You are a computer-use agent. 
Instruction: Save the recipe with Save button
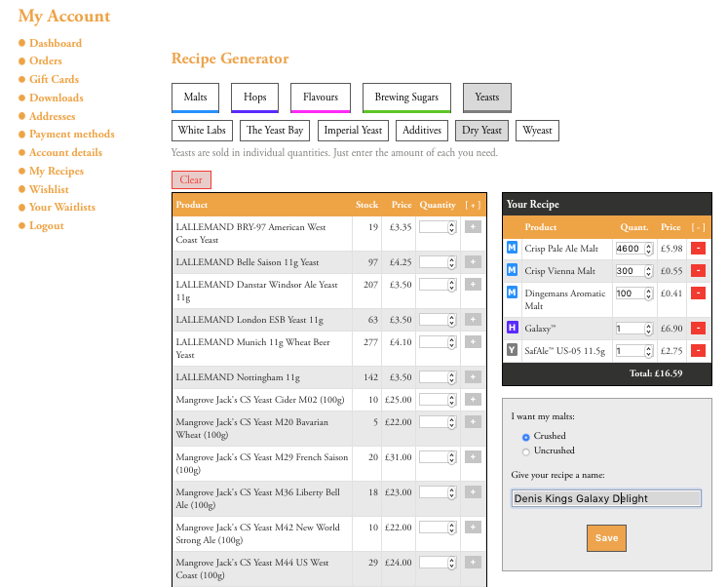click(x=606, y=538)
